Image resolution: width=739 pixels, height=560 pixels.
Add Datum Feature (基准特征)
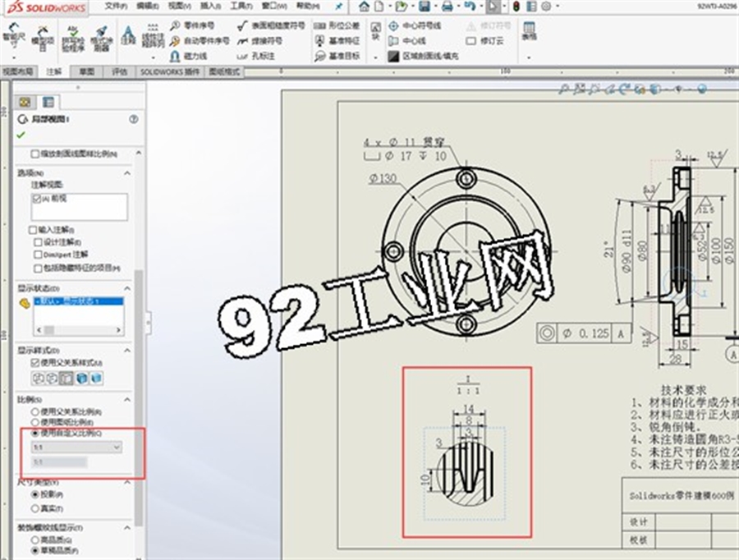coord(337,41)
